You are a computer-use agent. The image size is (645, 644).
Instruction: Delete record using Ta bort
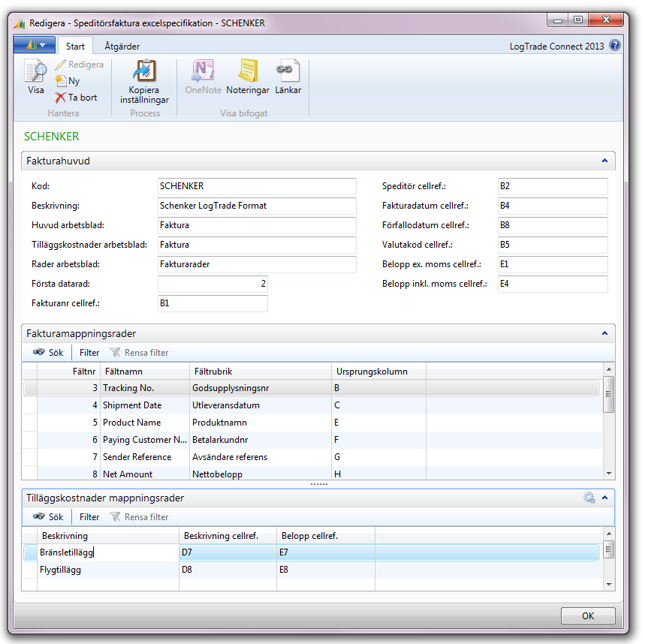[x=77, y=98]
